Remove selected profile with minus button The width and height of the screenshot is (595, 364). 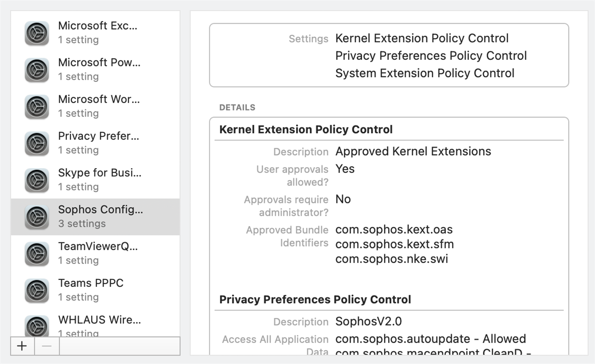[46, 346]
